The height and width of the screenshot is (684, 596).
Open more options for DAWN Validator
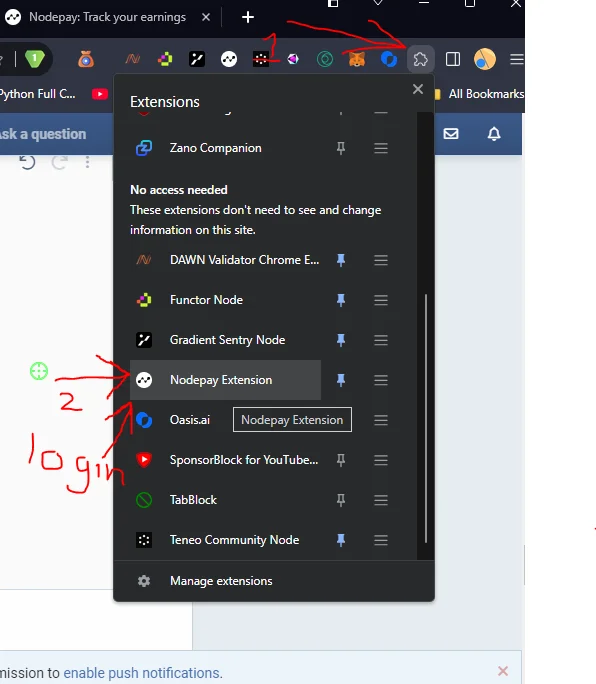coord(381,260)
